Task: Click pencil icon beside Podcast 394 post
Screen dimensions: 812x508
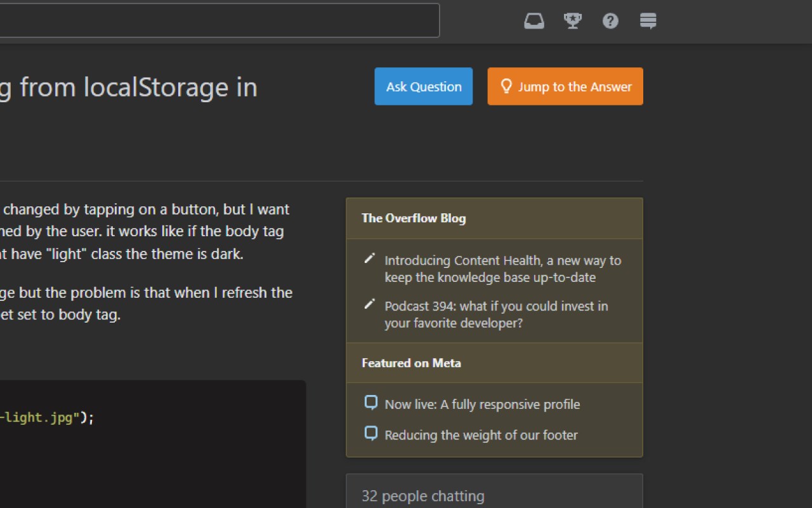Action: (x=369, y=304)
